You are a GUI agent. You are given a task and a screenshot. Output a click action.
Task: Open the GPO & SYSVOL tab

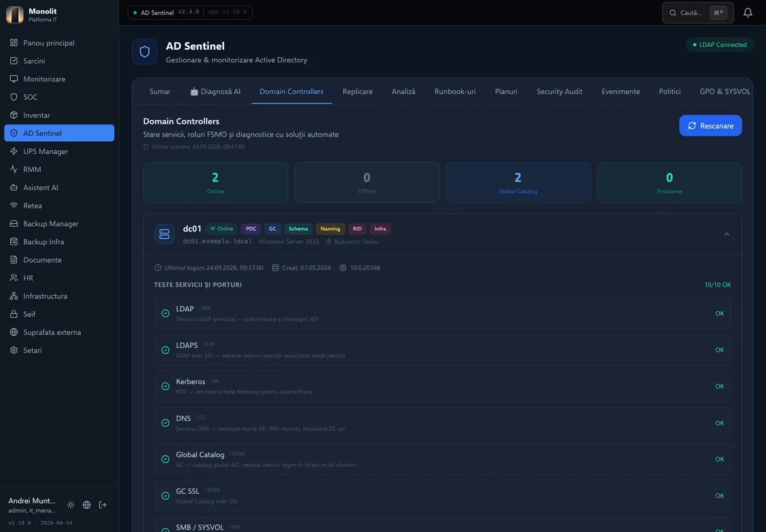click(725, 92)
